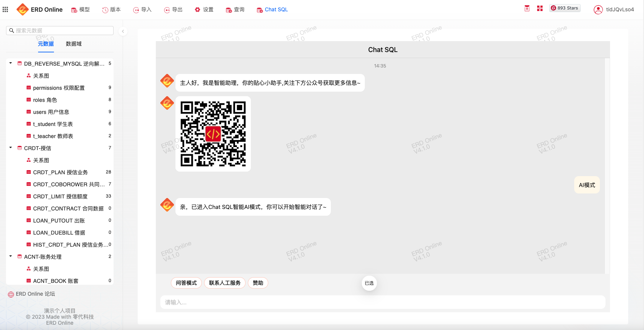The width and height of the screenshot is (644, 330).
Task: Click the assistant avatar beside the greeting message
Action: point(167,81)
